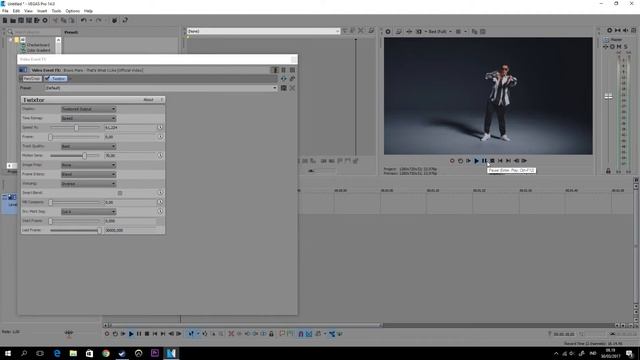The width and height of the screenshot is (640, 360).
Task: Click Stop in the video preview transport
Action: (x=492, y=161)
